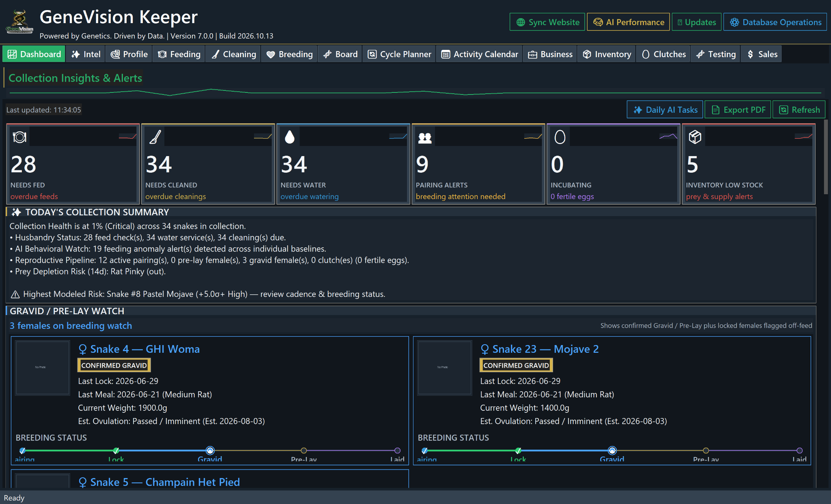Click the sparkline on the Needs Fed card
Image resolution: width=831 pixels, height=504 pixels.
[127, 137]
